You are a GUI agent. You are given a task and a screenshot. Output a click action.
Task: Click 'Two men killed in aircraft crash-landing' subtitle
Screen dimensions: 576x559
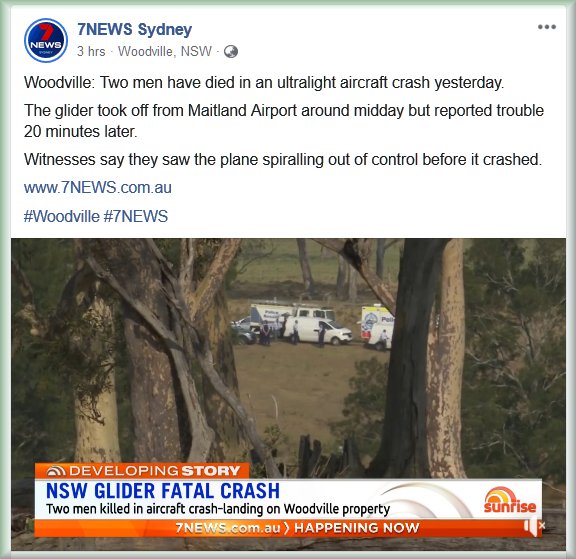tap(218, 509)
